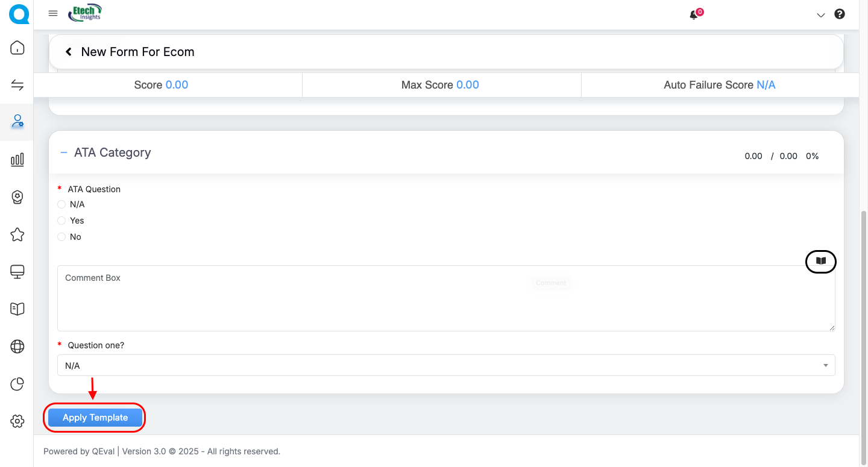
Task: Click the notification bell icon
Action: (x=694, y=15)
